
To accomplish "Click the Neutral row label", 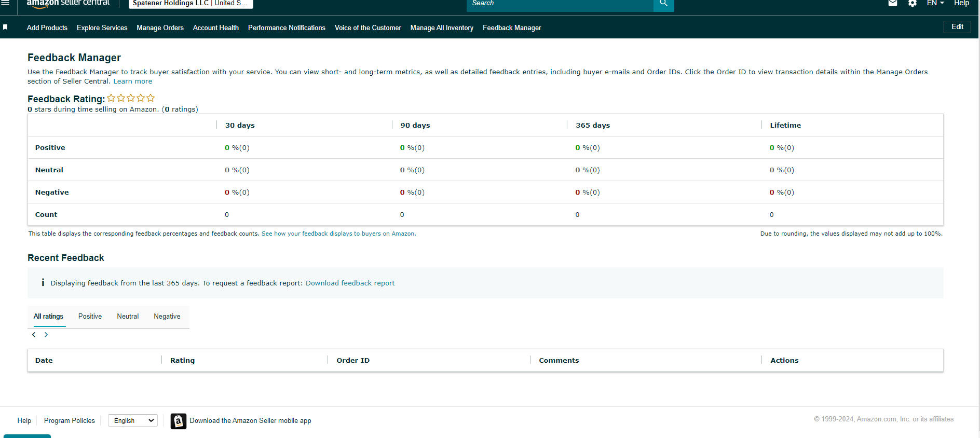I will click(49, 170).
